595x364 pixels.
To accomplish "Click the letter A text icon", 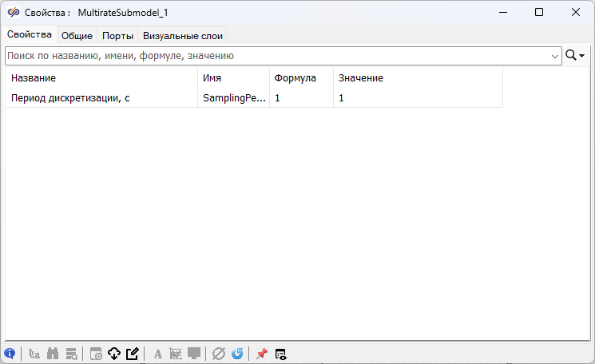I will coord(157,354).
